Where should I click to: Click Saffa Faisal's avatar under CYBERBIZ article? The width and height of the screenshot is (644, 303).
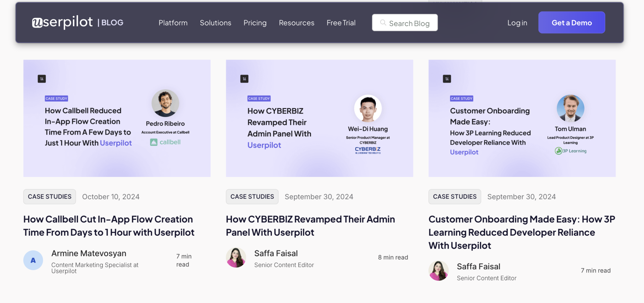(236, 258)
